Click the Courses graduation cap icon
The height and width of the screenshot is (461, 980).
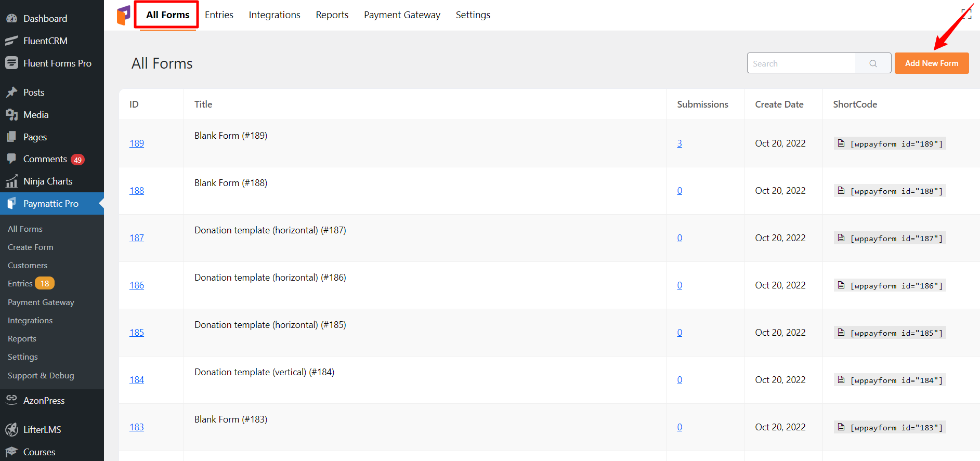11,452
